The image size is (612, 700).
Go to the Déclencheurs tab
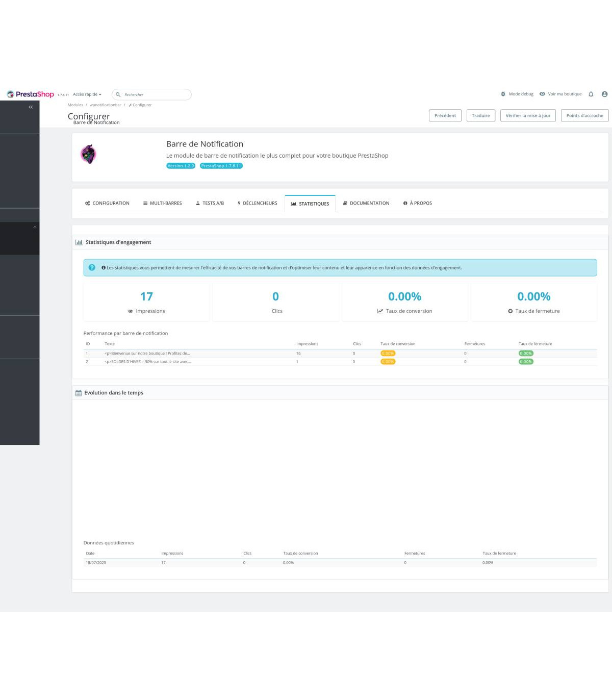pyautogui.click(x=257, y=203)
